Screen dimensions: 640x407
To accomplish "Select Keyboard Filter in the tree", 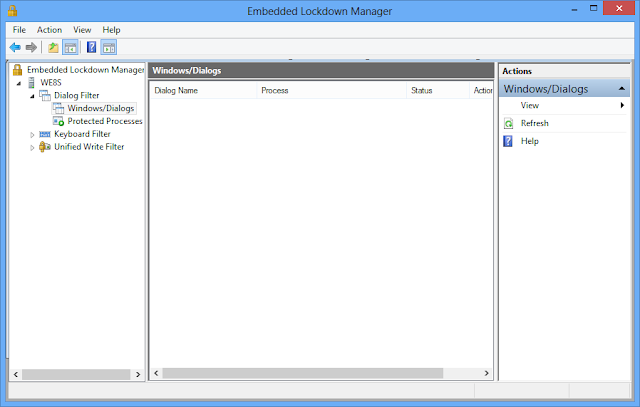I will coord(82,134).
